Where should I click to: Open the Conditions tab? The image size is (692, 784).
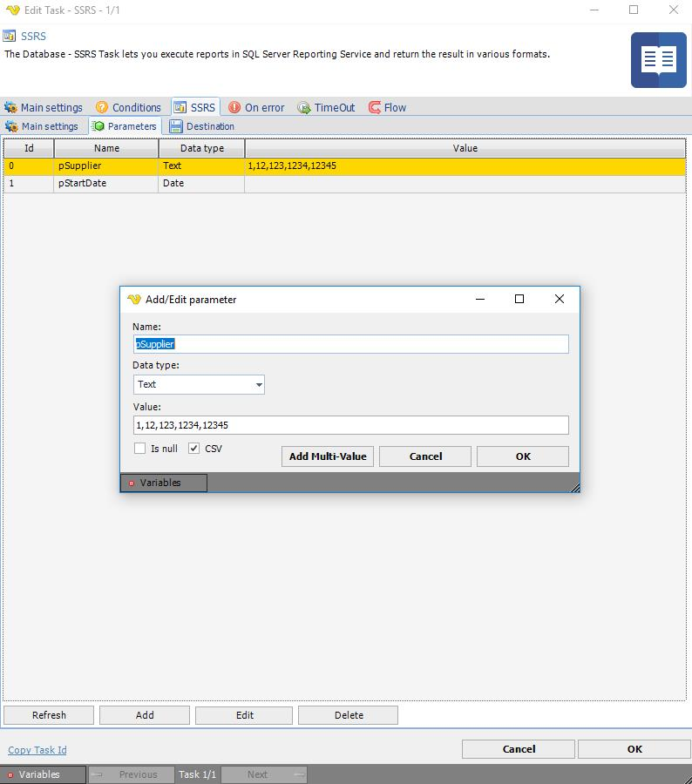pyautogui.click(x=136, y=108)
